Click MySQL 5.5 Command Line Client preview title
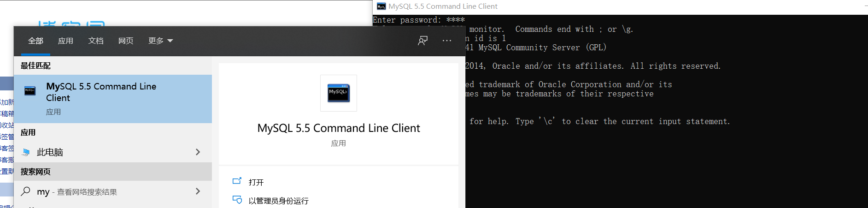Screen dimensions: 868x208 tap(339, 128)
